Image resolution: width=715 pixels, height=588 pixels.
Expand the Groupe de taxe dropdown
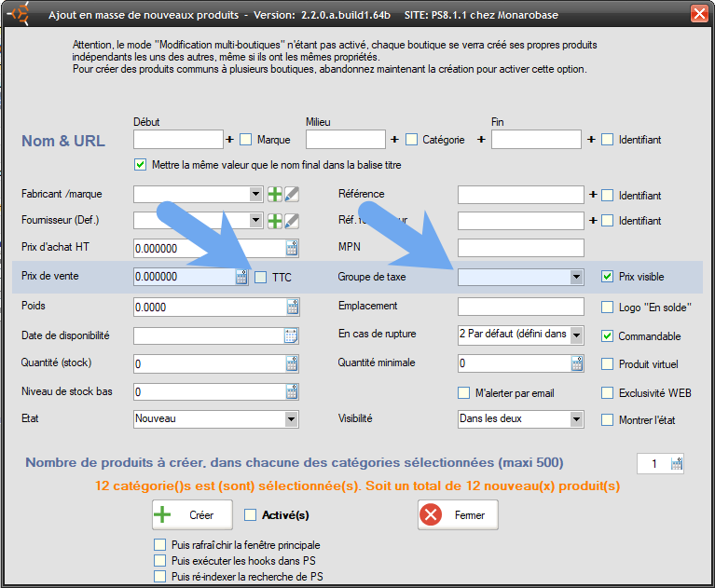point(576,277)
